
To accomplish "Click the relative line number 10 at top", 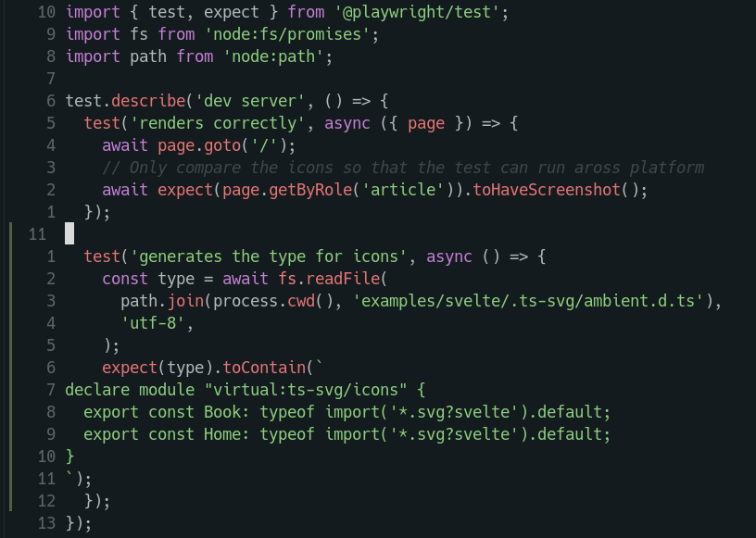I will (x=46, y=11).
